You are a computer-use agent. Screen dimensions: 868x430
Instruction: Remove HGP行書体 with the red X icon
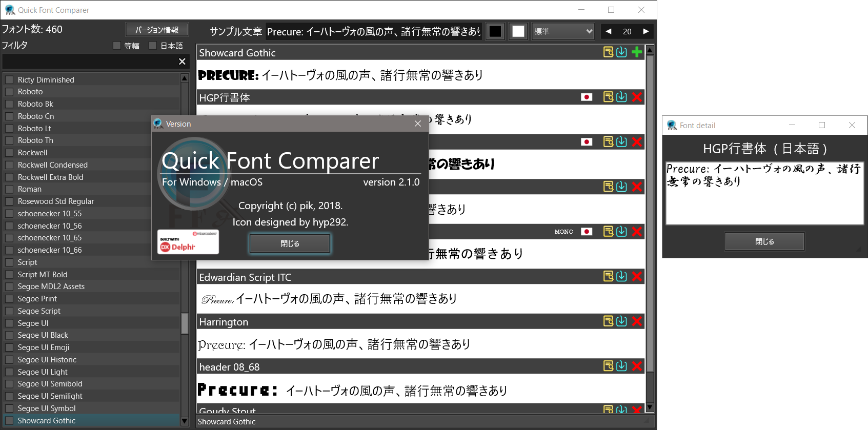[x=637, y=97]
